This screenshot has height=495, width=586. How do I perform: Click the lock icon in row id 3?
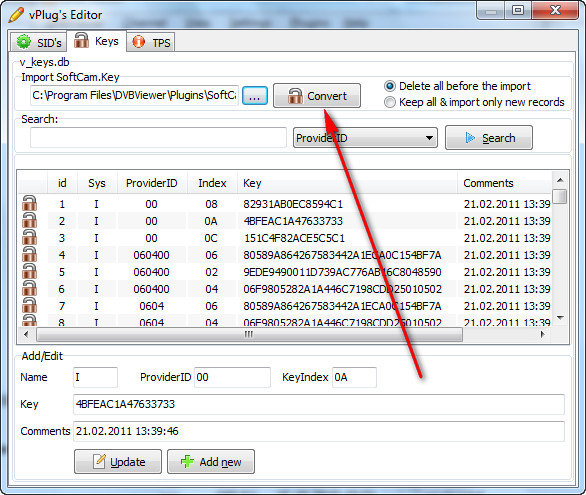point(30,238)
